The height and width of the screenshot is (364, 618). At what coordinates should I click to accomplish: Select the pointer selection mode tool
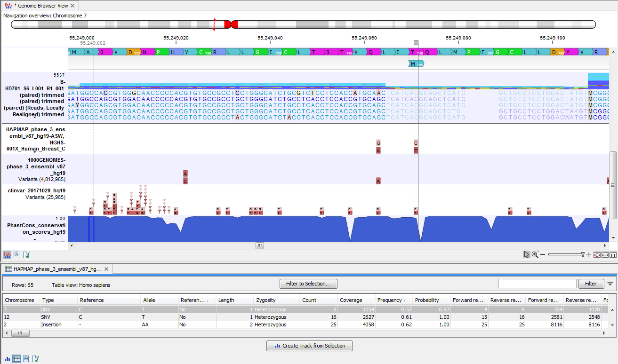(527, 254)
